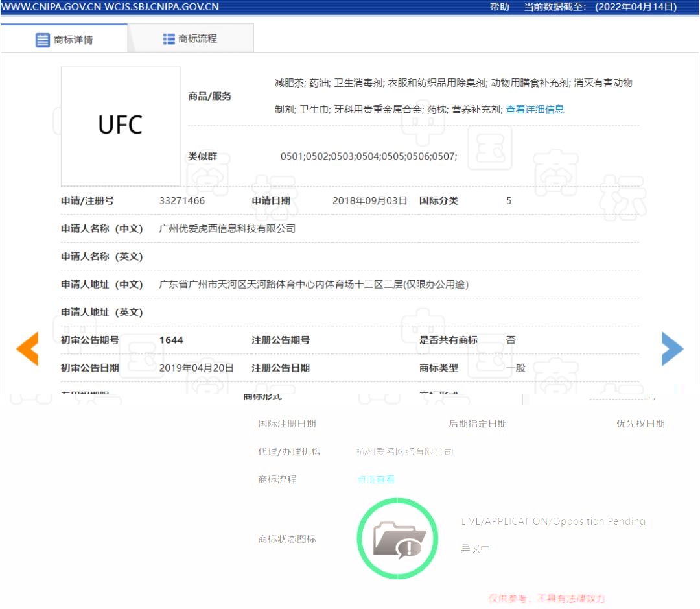Viewport: 700px width, 609px height.
Task: Click the list icon on 商标详情 tab
Action: [42, 40]
